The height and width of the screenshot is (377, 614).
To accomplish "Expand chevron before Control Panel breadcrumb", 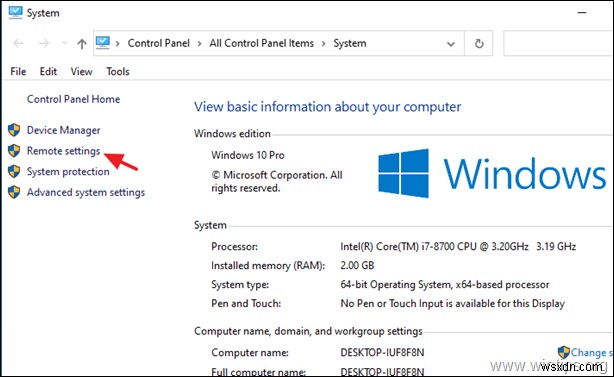I will tap(117, 43).
